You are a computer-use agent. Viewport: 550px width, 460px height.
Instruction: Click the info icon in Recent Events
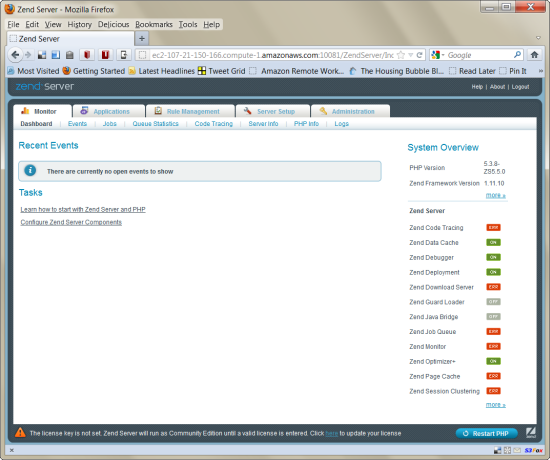coord(30,171)
